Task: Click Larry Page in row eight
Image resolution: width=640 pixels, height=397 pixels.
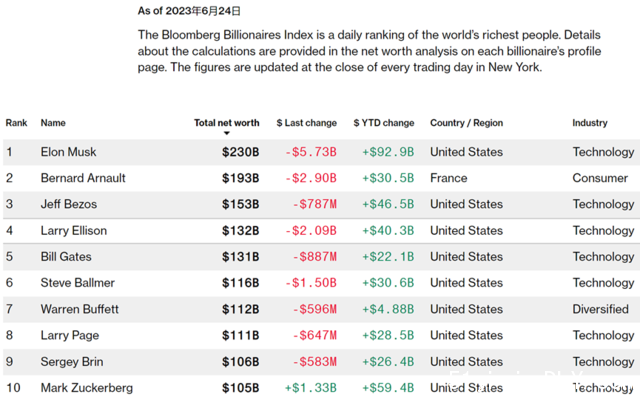Action: click(70, 335)
